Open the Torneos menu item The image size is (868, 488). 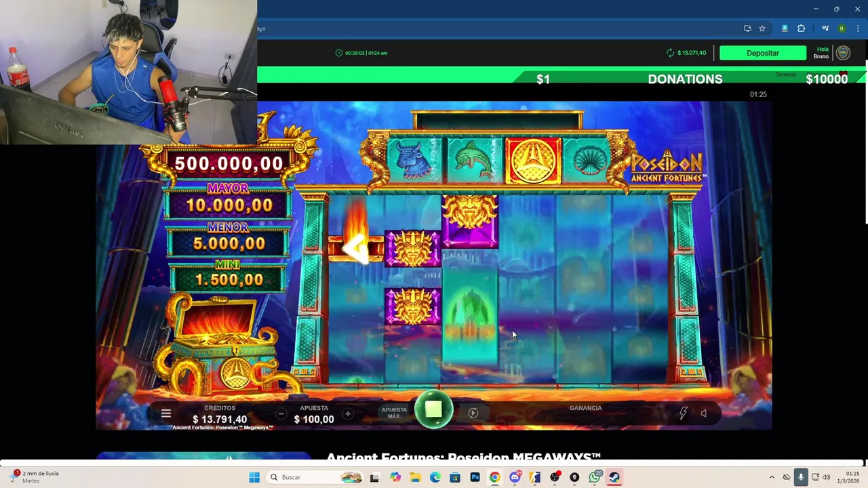click(x=785, y=75)
